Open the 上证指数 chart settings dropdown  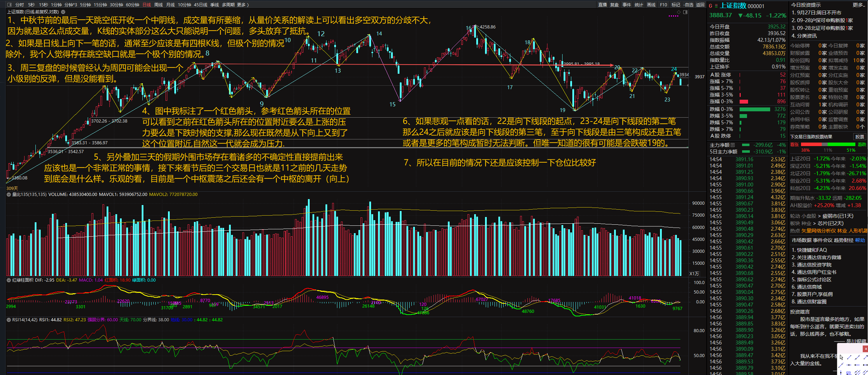[x=63, y=12]
